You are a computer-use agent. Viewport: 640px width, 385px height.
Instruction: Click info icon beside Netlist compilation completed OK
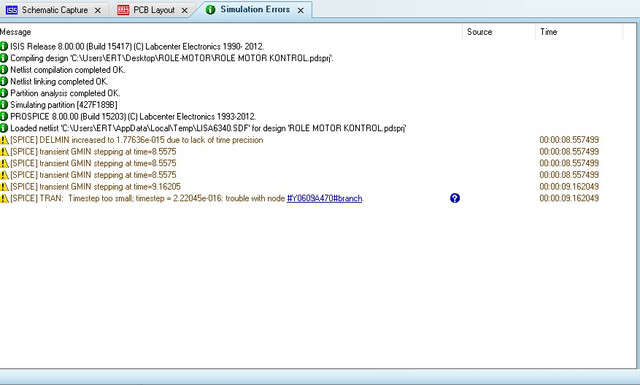[4, 70]
